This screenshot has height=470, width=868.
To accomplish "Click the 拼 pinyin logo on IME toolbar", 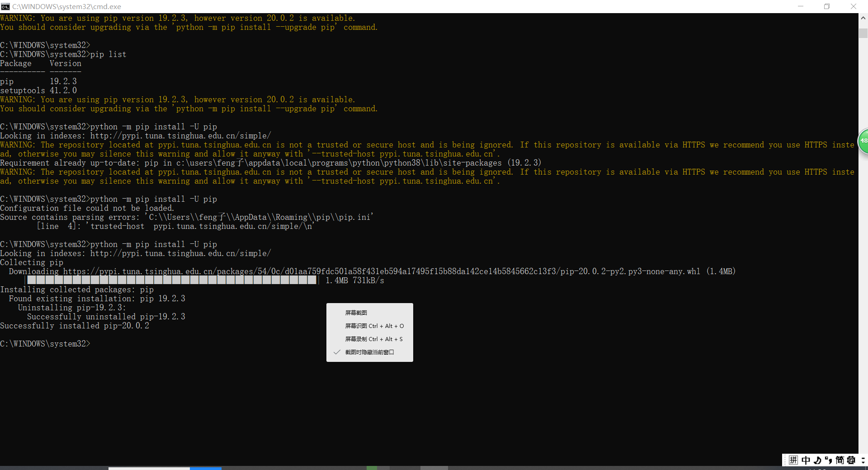I will [793, 460].
